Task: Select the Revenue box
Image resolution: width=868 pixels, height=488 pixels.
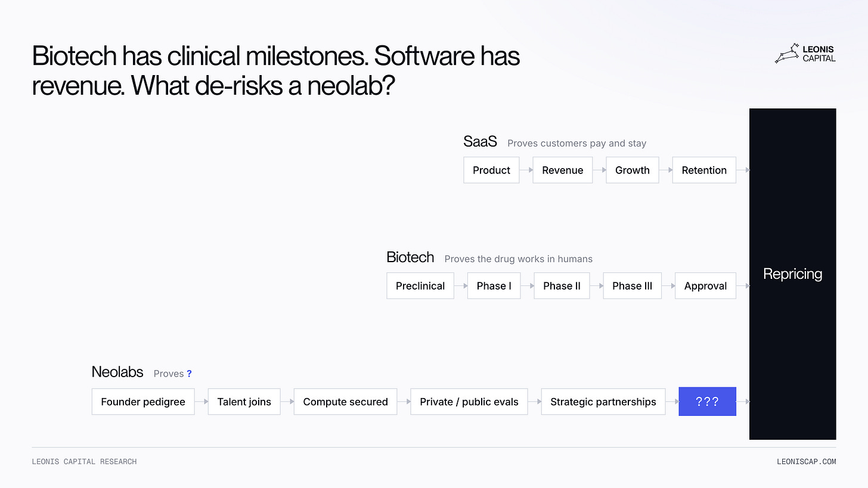Action: 562,170
